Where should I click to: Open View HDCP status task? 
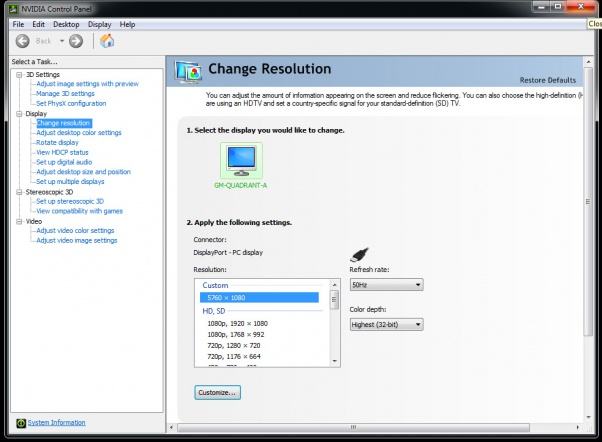[x=62, y=152]
